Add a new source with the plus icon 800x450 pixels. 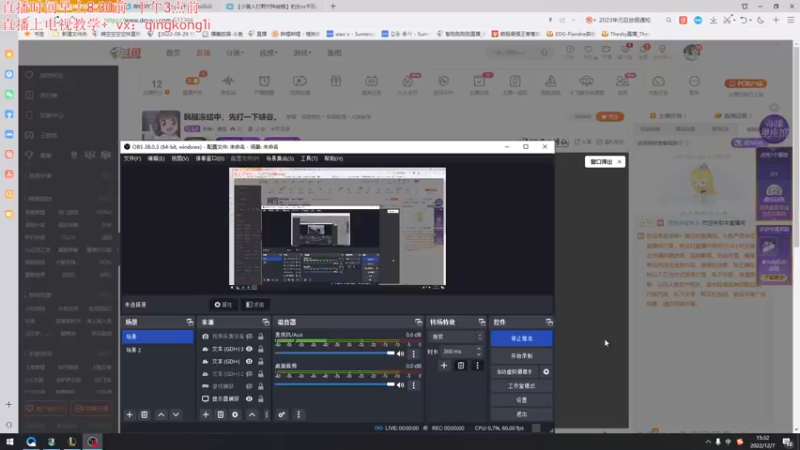tap(206, 415)
